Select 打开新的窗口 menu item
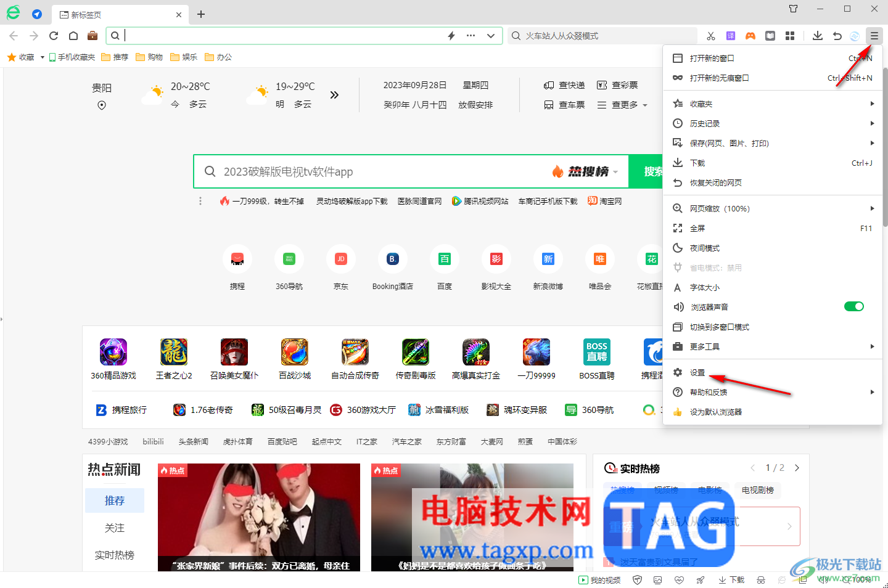The height and width of the screenshot is (588, 888). pyautogui.click(x=773, y=58)
